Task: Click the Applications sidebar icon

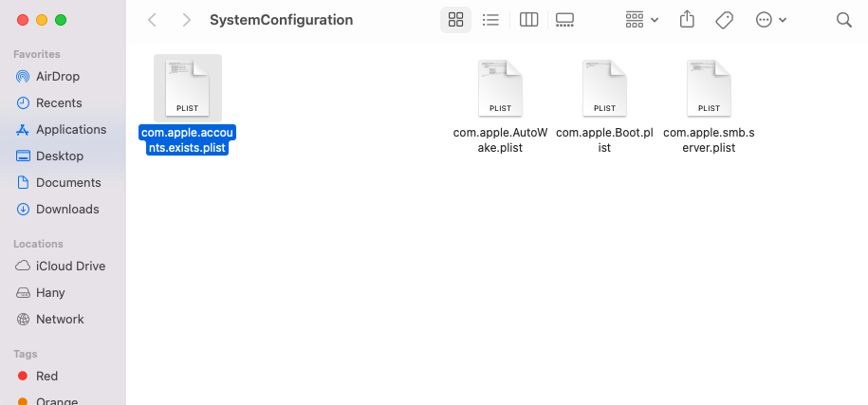Action: point(23,129)
